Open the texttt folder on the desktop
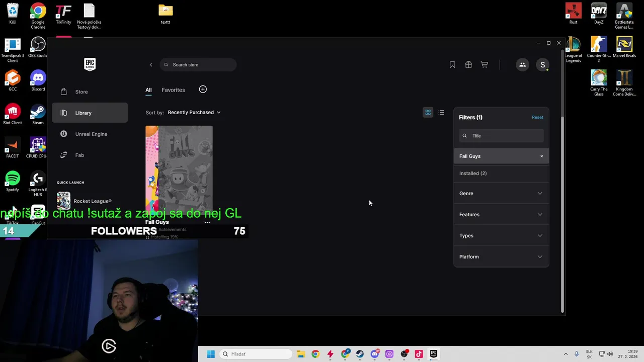Image resolution: width=644 pixels, height=362 pixels. (x=166, y=14)
